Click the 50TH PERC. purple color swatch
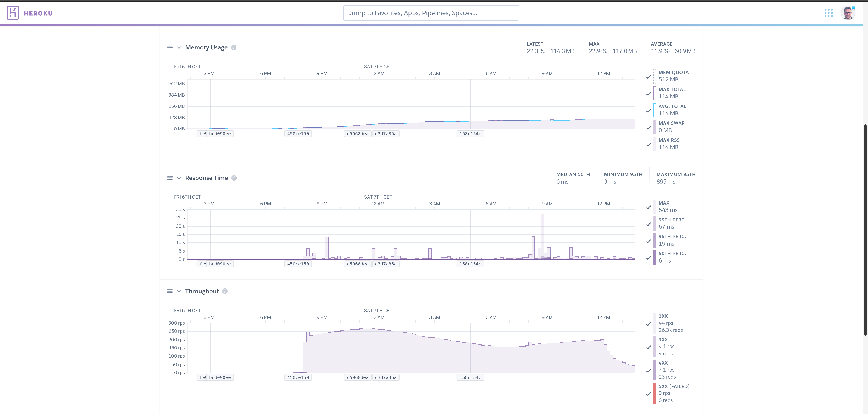The height and width of the screenshot is (414, 868). pos(655,258)
